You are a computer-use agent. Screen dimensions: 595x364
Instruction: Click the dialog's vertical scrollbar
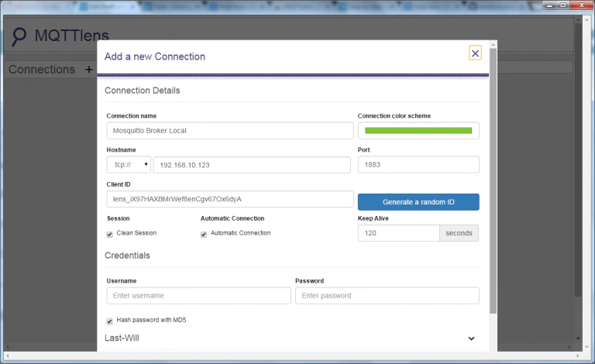pos(493,181)
